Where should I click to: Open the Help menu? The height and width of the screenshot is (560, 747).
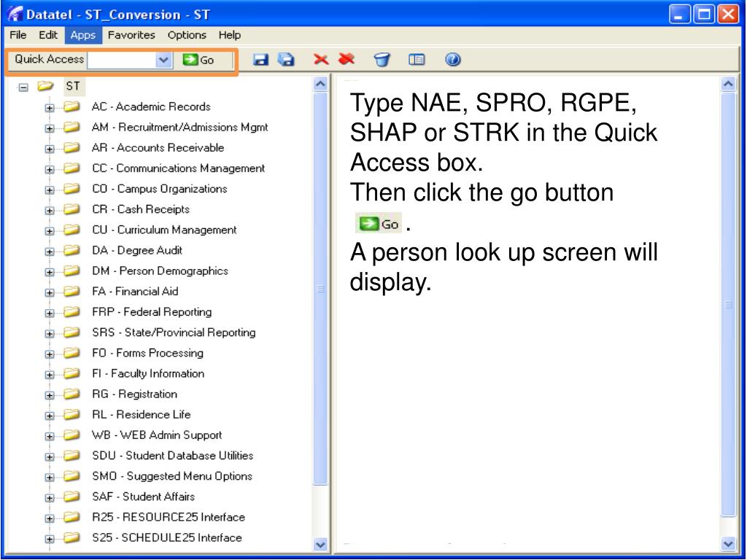point(230,35)
